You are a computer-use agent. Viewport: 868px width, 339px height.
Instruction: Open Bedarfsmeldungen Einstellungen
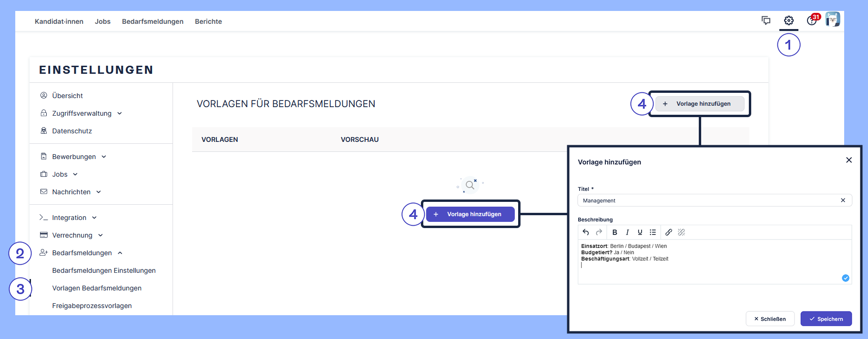coord(104,270)
